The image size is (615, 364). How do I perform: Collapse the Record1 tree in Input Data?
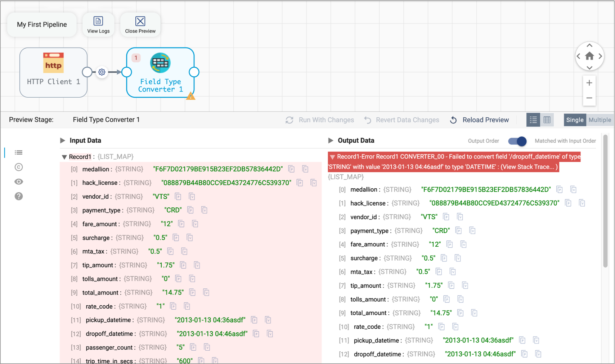[64, 157]
